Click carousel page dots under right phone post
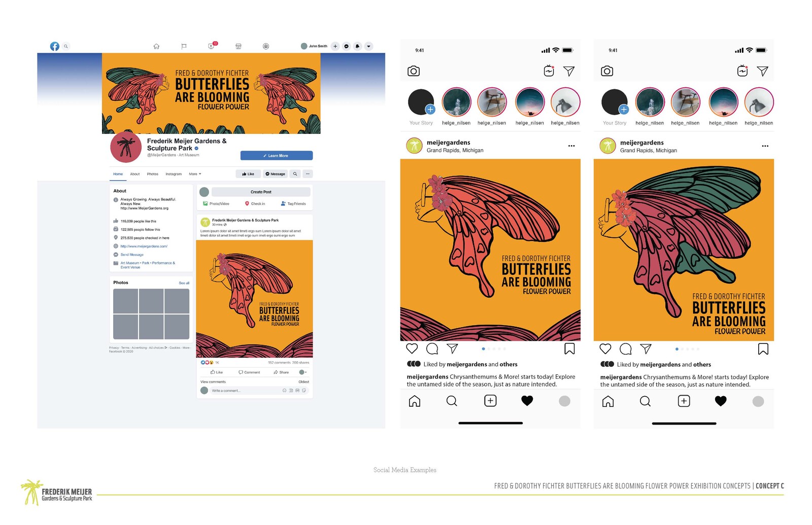The image size is (812, 525). pyautogui.click(x=687, y=348)
